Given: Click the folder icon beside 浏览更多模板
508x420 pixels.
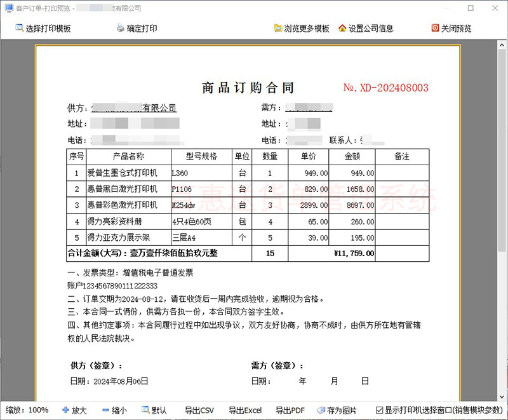Looking at the screenshot, I should pyautogui.click(x=277, y=28).
